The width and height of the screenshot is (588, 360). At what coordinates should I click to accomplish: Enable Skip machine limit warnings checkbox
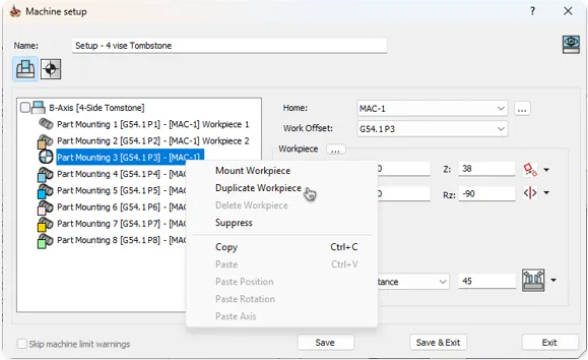[22, 344]
